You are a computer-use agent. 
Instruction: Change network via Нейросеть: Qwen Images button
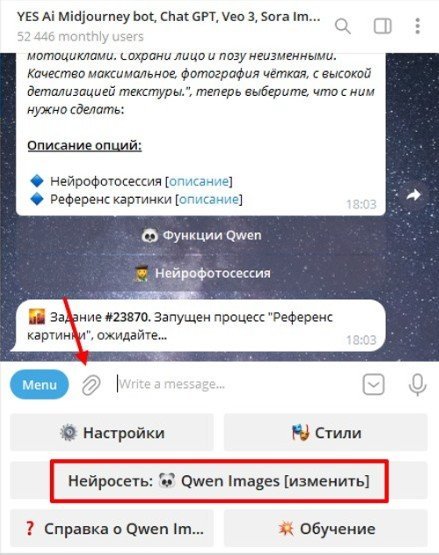click(219, 480)
